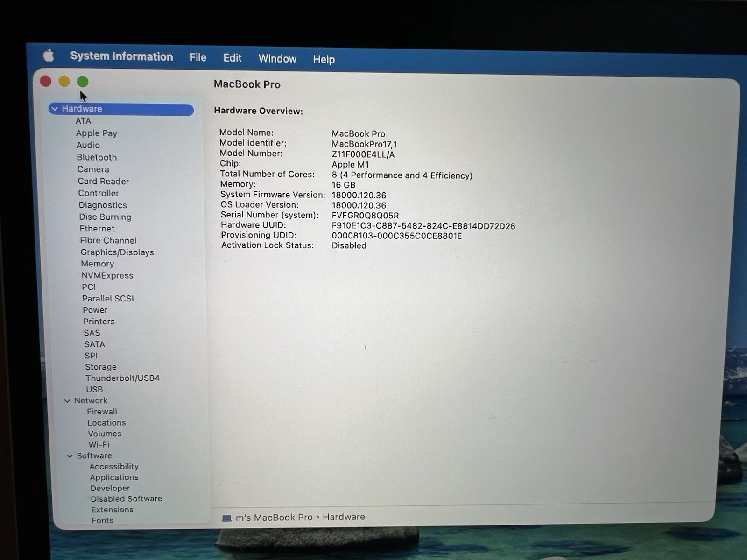747x560 pixels.
Task: Click the 16 GB memory value
Action: [x=344, y=185]
